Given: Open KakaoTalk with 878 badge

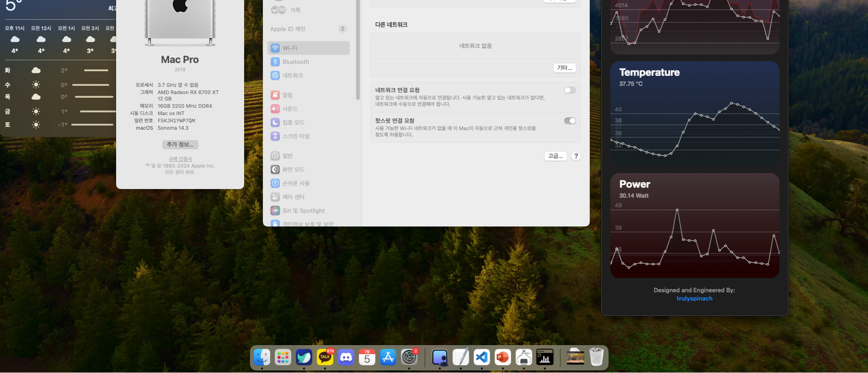Looking at the screenshot, I should click(325, 357).
